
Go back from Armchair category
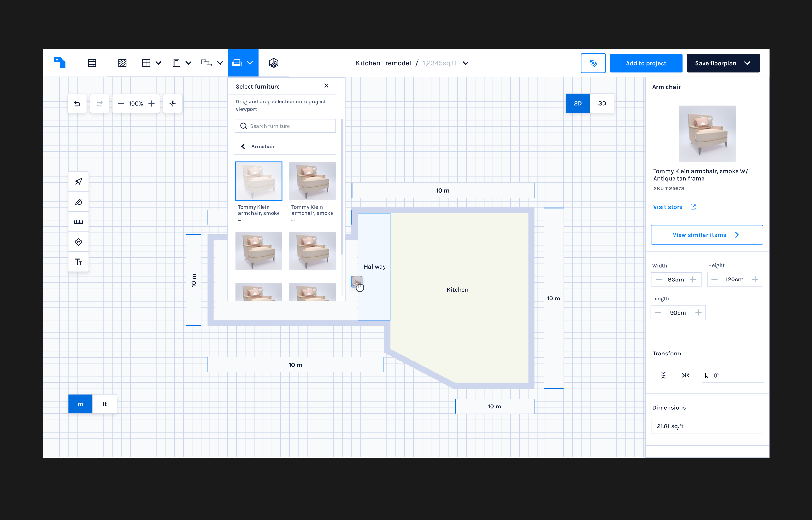243,146
